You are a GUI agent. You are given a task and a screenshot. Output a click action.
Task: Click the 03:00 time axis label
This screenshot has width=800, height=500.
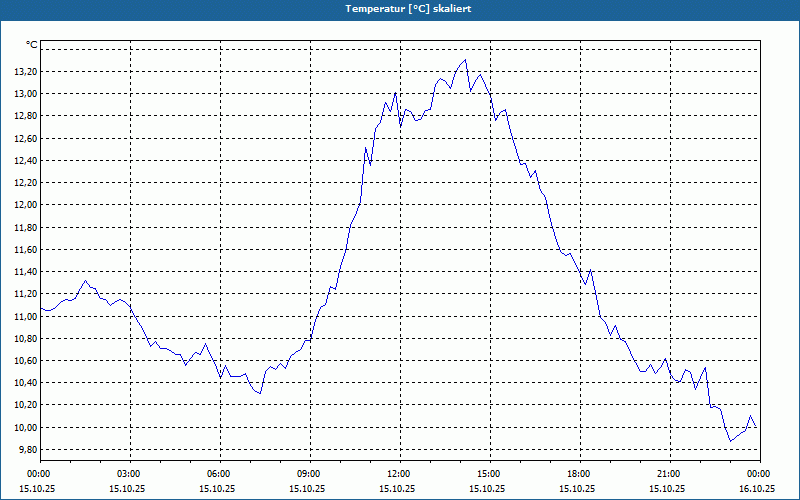pos(129,474)
